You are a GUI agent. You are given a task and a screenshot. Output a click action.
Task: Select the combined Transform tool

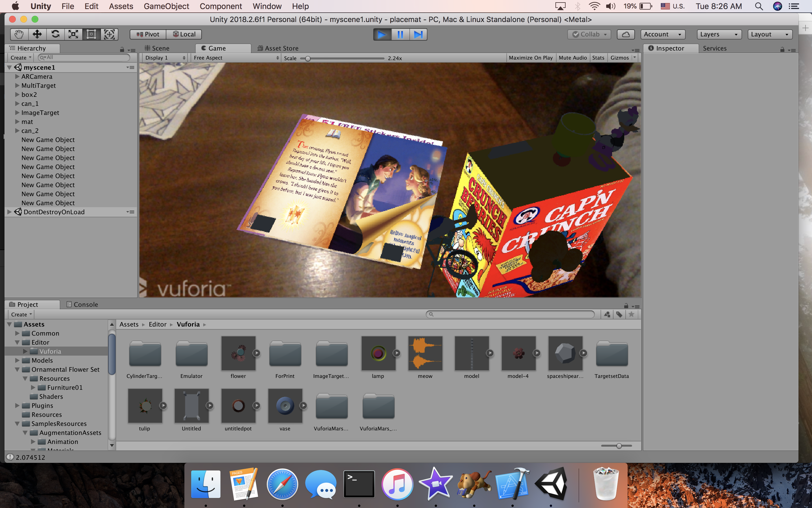pyautogui.click(x=109, y=34)
